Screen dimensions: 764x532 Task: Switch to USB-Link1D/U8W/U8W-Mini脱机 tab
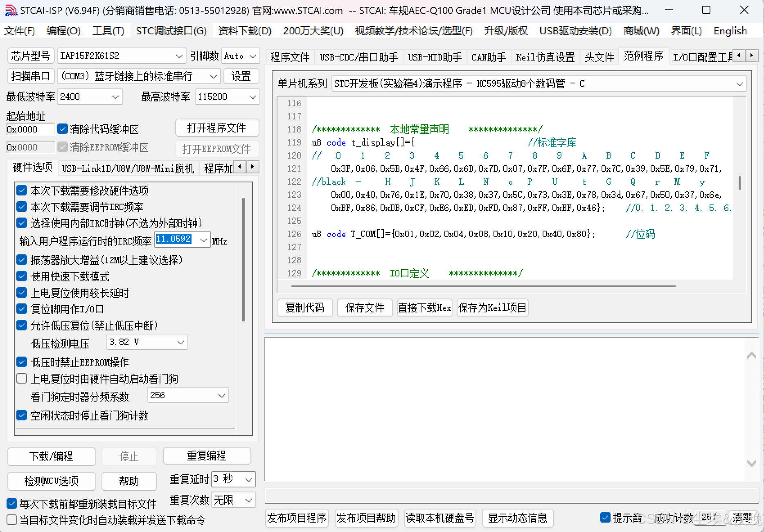coord(128,168)
